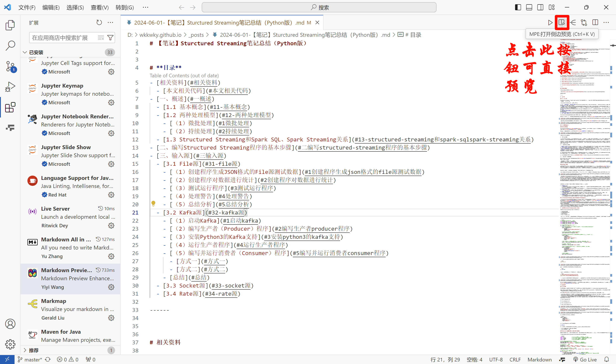Open settings gear for Live Server extension
Image resolution: width=616 pixels, height=364 pixels.
111,225
